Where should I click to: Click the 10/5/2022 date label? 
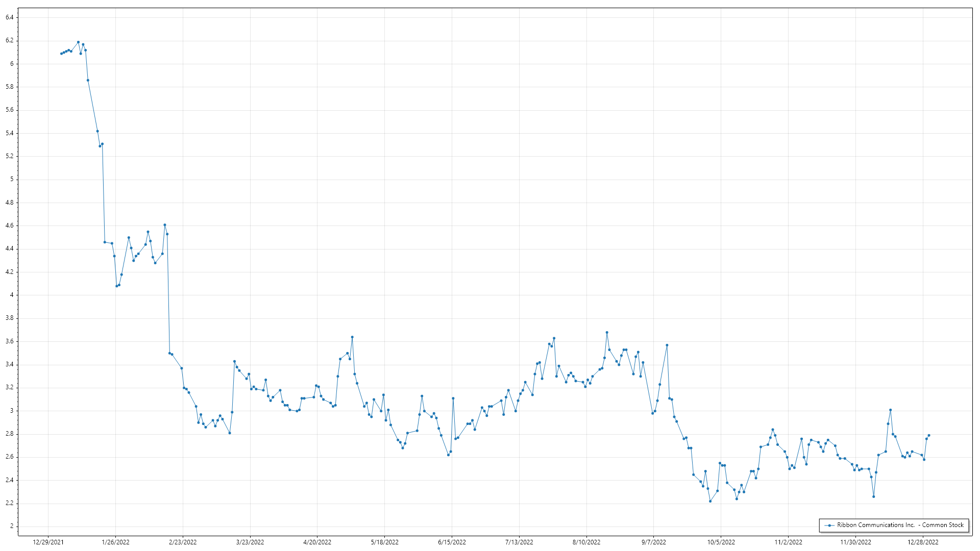[721, 542]
